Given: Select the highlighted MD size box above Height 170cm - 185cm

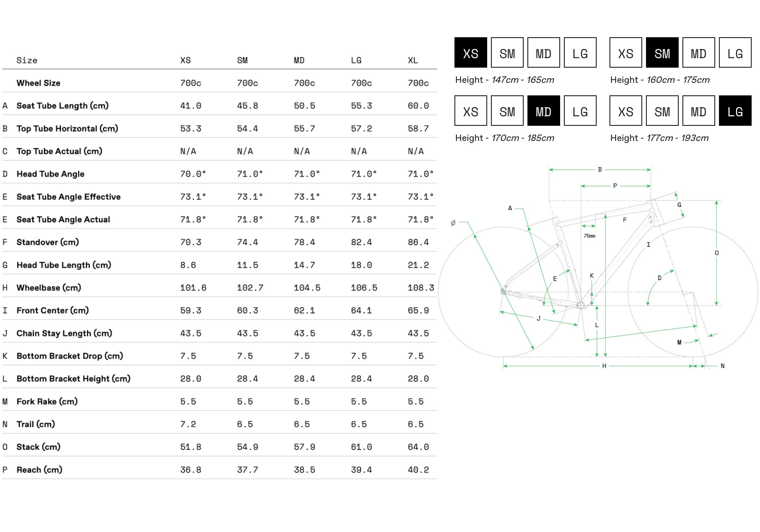Looking at the screenshot, I should click(543, 111).
